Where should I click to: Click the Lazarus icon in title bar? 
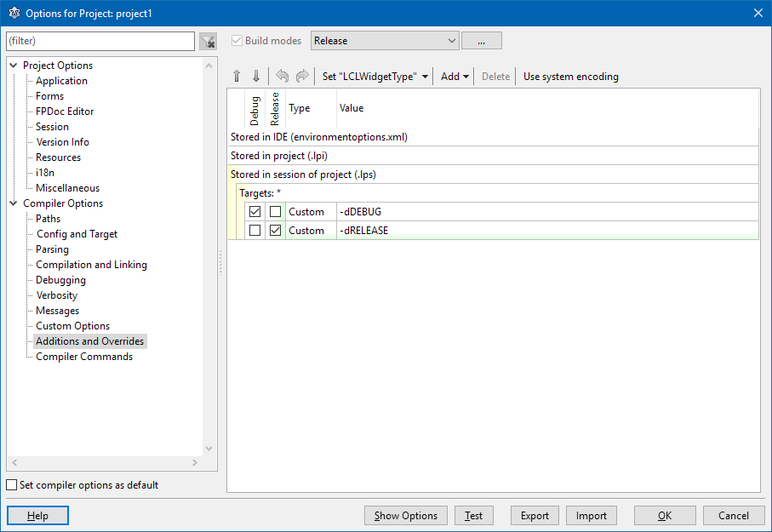tap(14, 12)
